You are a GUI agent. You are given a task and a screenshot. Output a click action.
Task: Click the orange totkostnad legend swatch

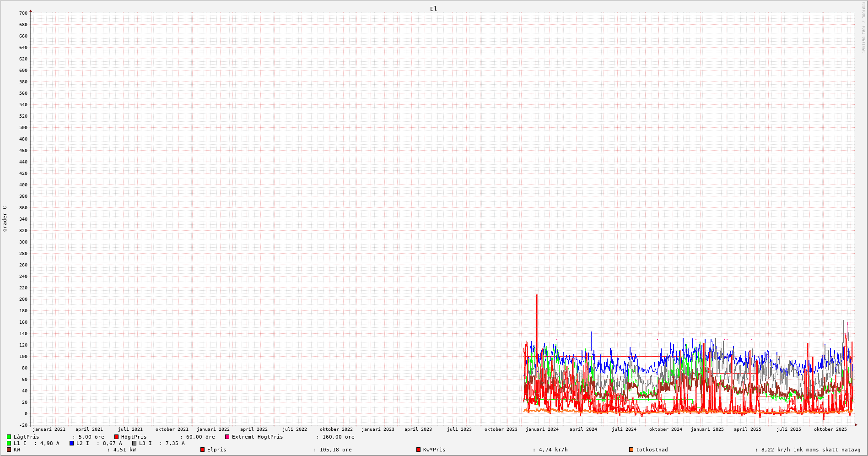[631, 450]
